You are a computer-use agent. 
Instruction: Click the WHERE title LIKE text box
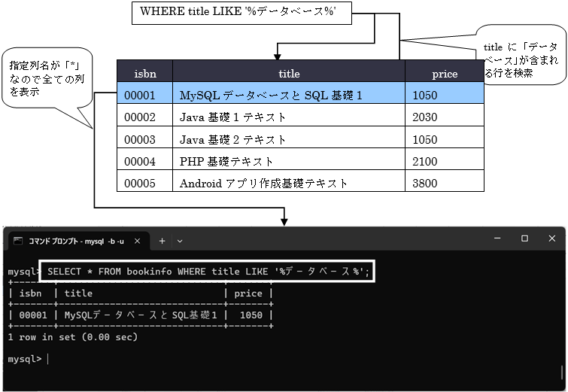pyautogui.click(x=241, y=13)
